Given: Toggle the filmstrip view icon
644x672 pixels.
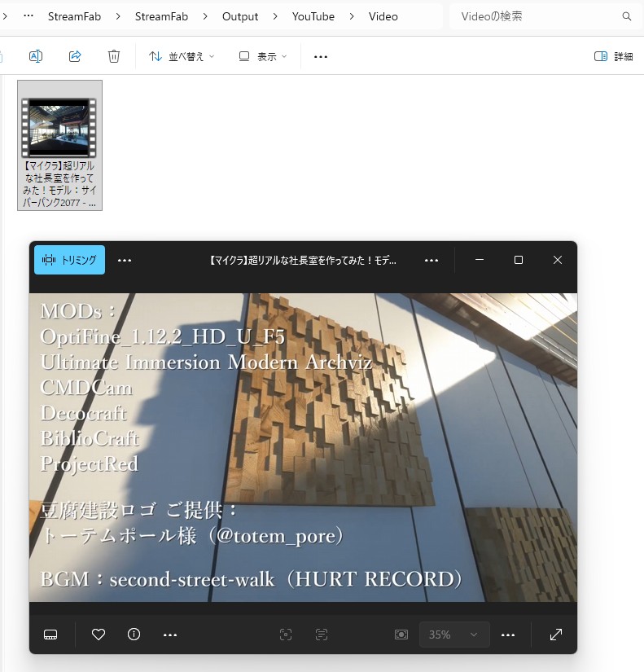Looking at the screenshot, I should (50, 635).
